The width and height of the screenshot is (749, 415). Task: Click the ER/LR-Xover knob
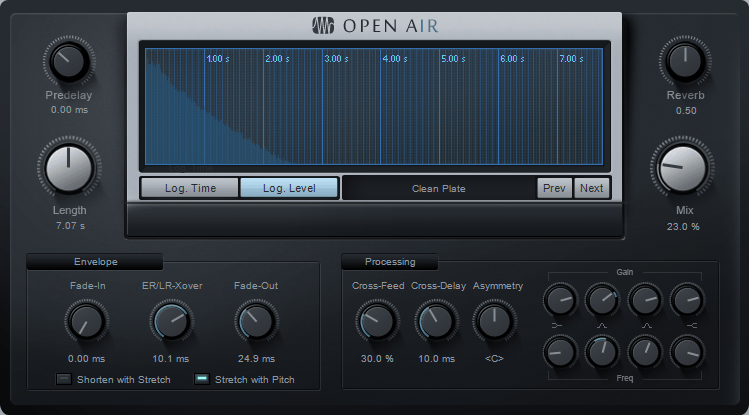[x=171, y=321]
